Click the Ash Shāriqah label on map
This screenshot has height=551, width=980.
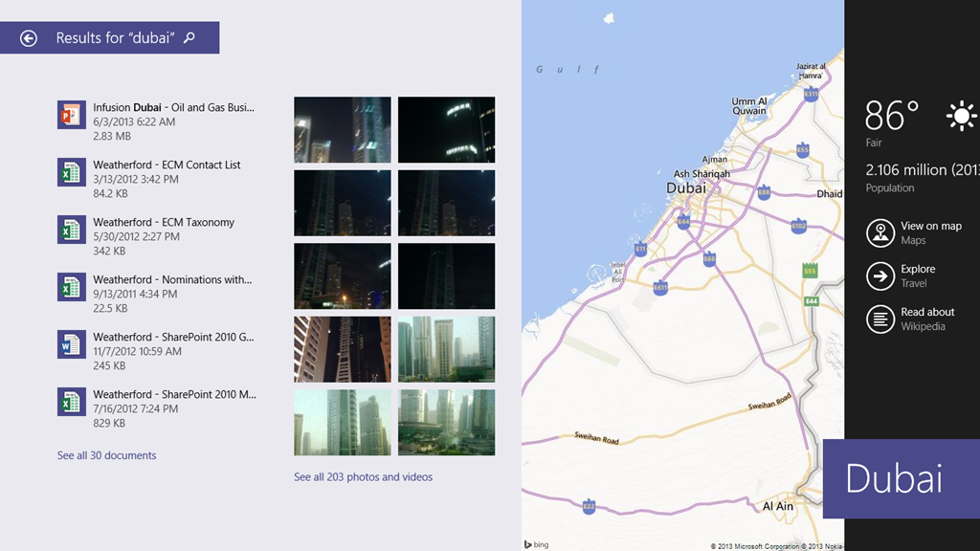tap(702, 174)
